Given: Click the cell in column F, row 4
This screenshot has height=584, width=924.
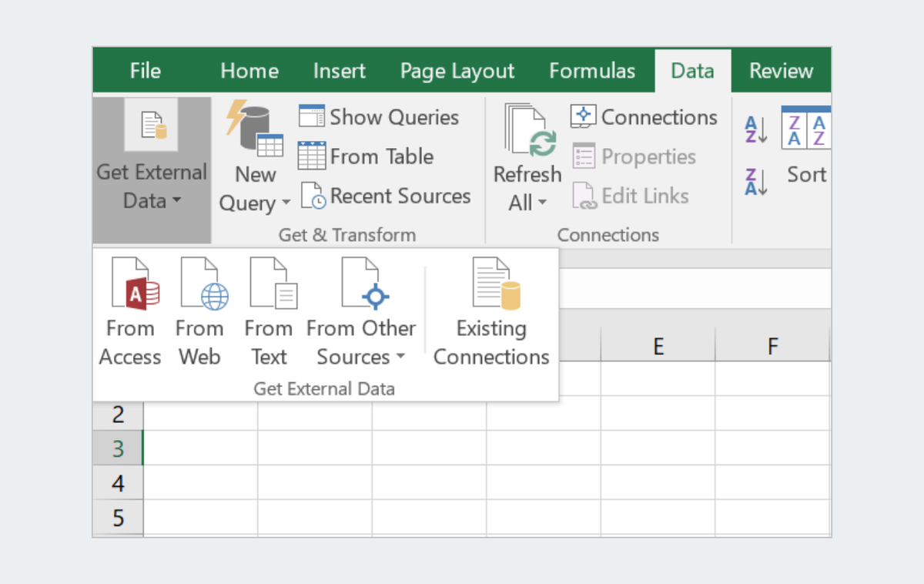Looking at the screenshot, I should pos(773,482).
